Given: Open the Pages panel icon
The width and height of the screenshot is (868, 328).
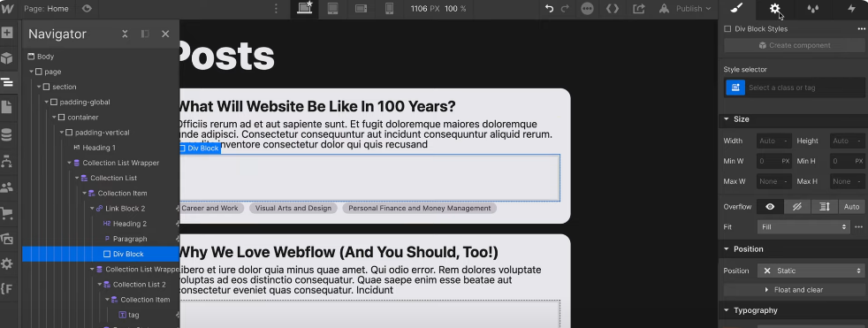Looking at the screenshot, I should pos(7,107).
